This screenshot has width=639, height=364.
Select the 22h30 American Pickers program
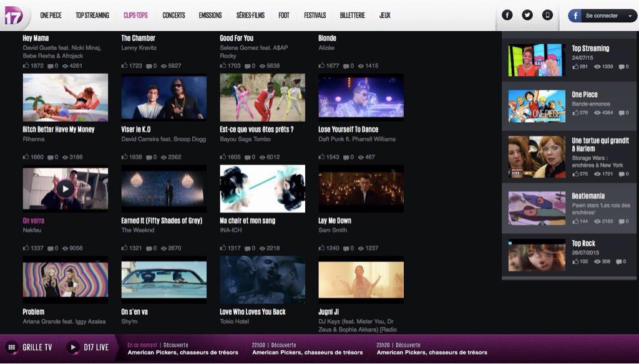(x=307, y=349)
